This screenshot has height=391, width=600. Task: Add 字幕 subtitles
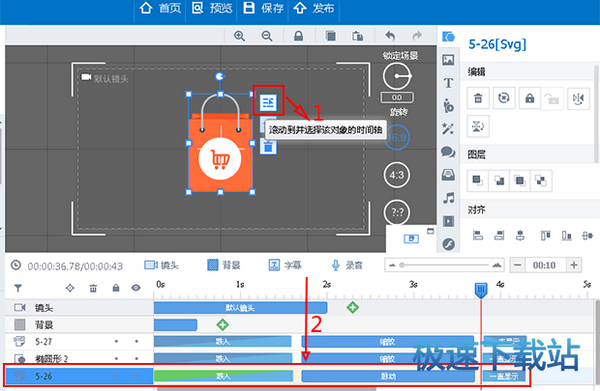point(285,265)
